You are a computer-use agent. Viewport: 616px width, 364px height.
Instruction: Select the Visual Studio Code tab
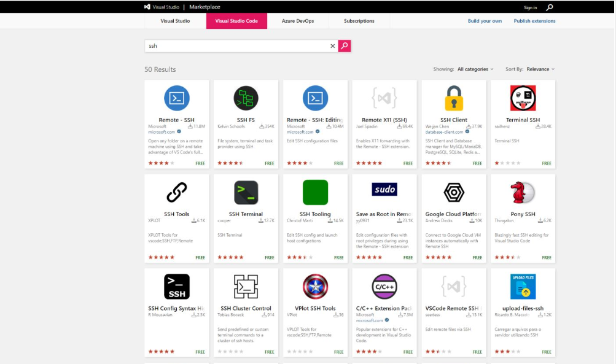(x=236, y=21)
